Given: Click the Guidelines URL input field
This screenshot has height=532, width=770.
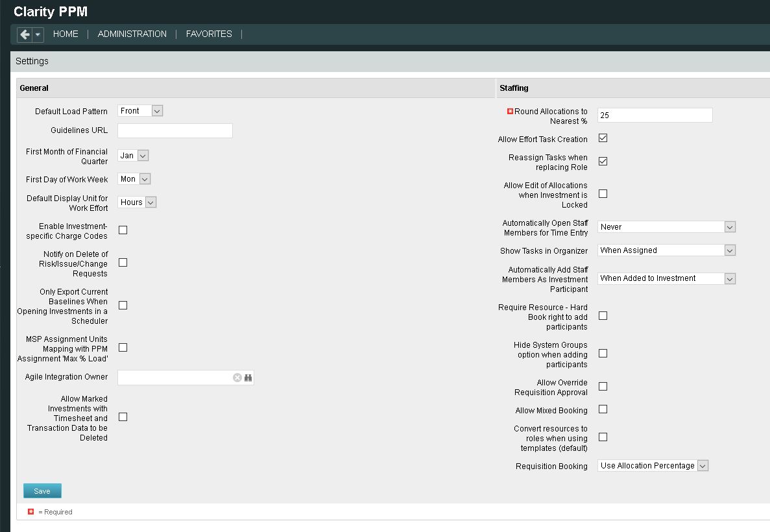Looking at the screenshot, I should [174, 130].
